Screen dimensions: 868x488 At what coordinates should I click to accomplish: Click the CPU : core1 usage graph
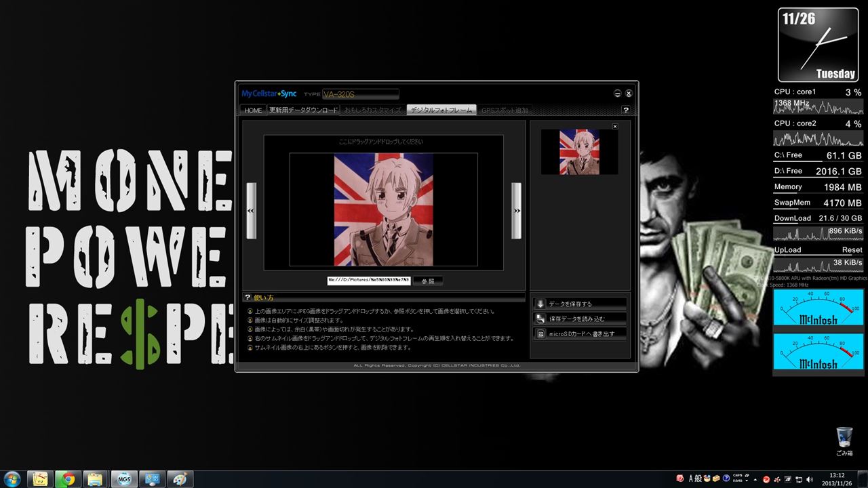point(818,106)
